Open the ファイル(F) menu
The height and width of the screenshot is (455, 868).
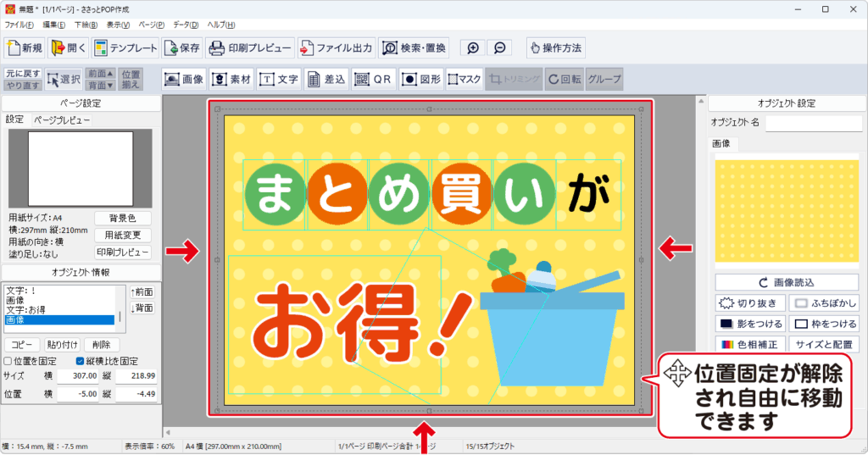click(18, 25)
